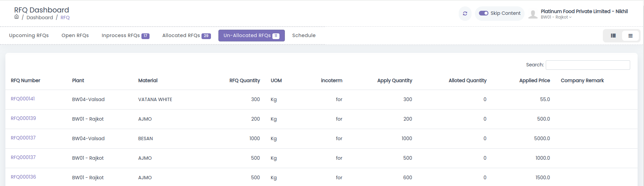Switch to the compact lines view icon
The width and height of the screenshot is (644, 186).
pos(630,36)
